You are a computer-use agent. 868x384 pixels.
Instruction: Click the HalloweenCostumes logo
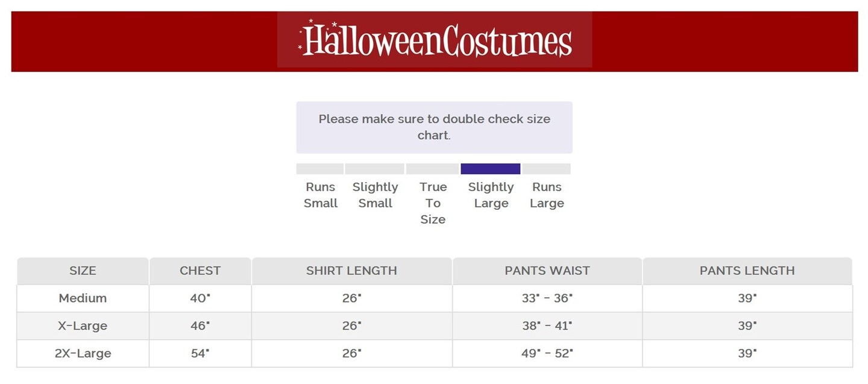[435, 40]
